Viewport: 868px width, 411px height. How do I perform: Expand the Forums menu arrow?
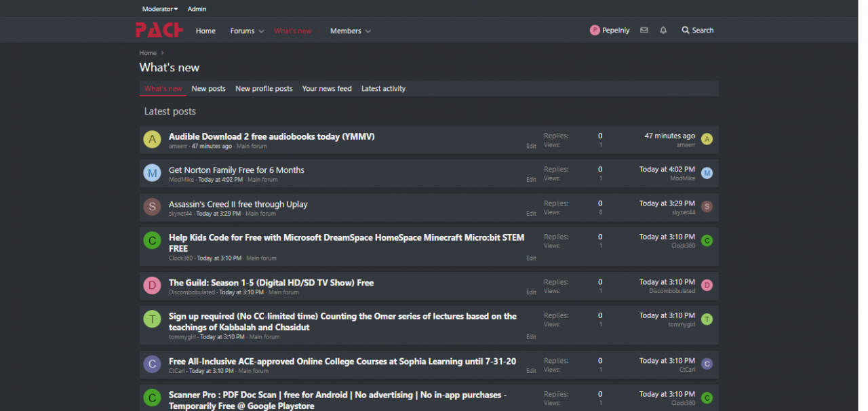[x=261, y=31]
